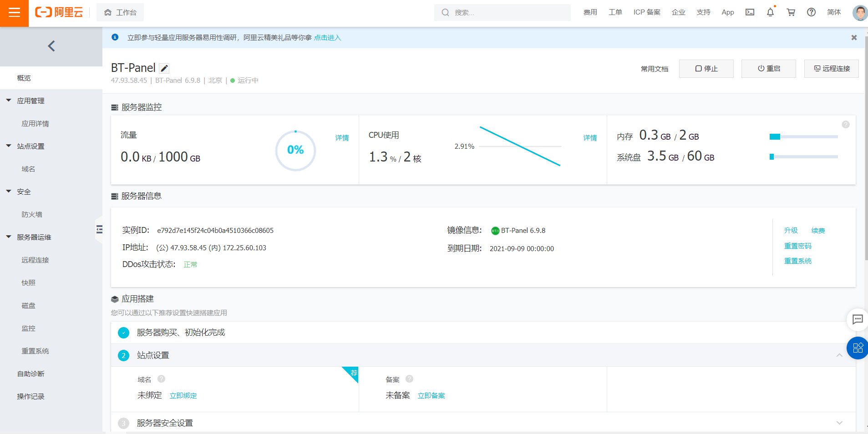Click the step 2 circle for 站点设置
Screen dimensions: 868x434
click(x=123, y=355)
